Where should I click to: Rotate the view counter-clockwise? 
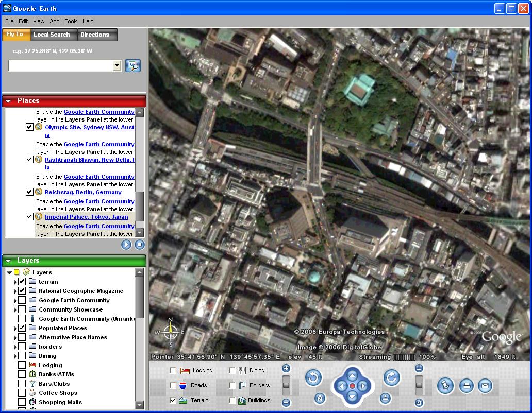[x=313, y=378]
